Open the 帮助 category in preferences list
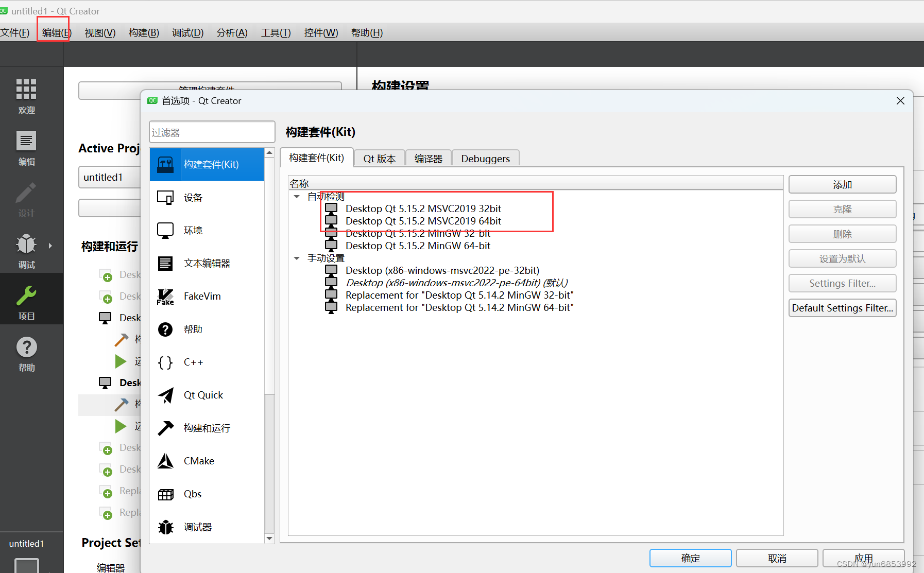 [x=207, y=329]
